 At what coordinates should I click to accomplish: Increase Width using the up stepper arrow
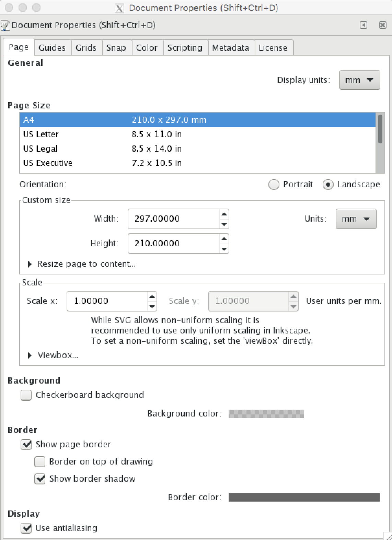coord(224,214)
